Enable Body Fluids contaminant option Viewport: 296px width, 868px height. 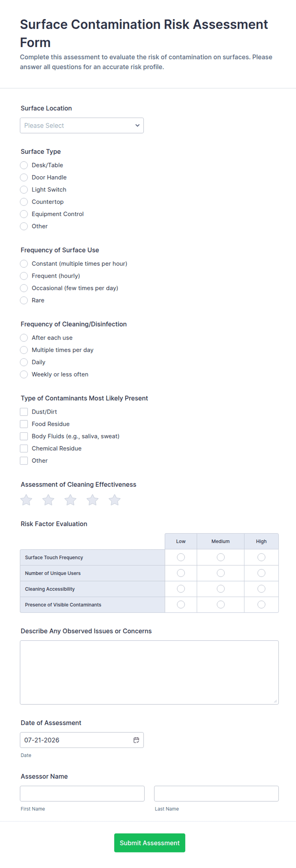click(x=24, y=436)
